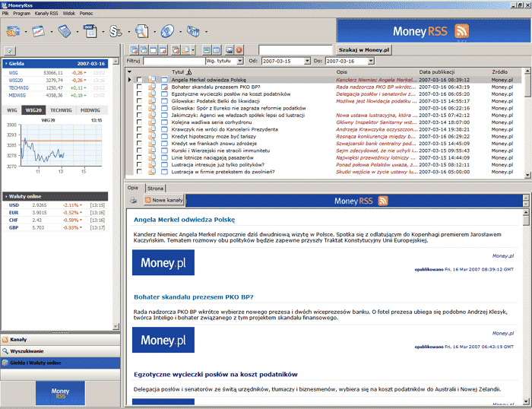This screenshot has width=532, height=409.
Task: Click the second stacked-windows news toolbar icon
Action: (x=144, y=50)
